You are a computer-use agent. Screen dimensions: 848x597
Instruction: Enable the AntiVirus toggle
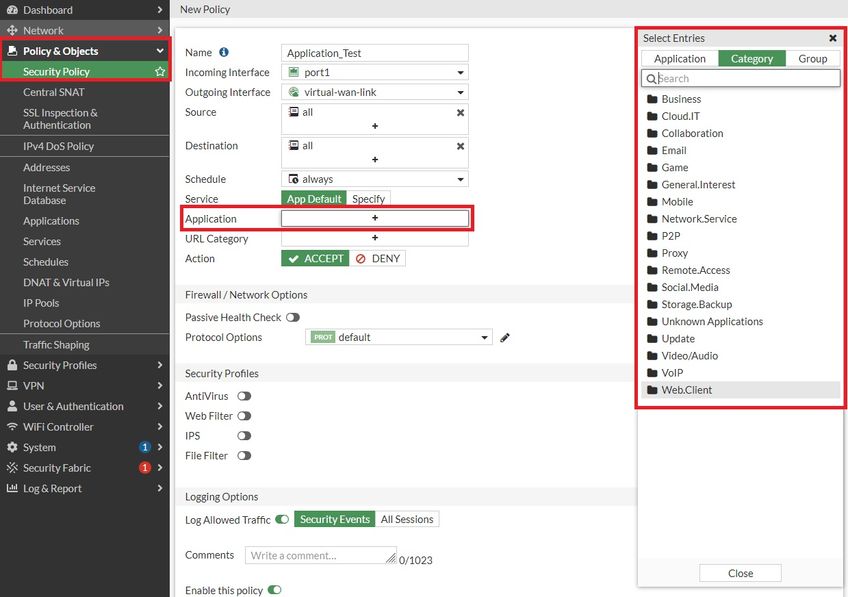pyautogui.click(x=244, y=396)
